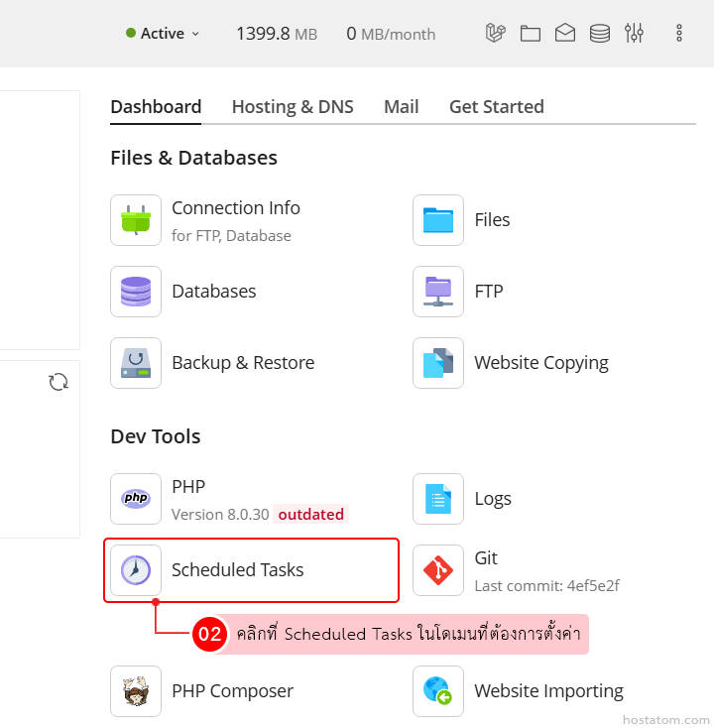The image size is (714, 728).
Task: Click the folder icon in the top bar
Action: tap(531, 34)
